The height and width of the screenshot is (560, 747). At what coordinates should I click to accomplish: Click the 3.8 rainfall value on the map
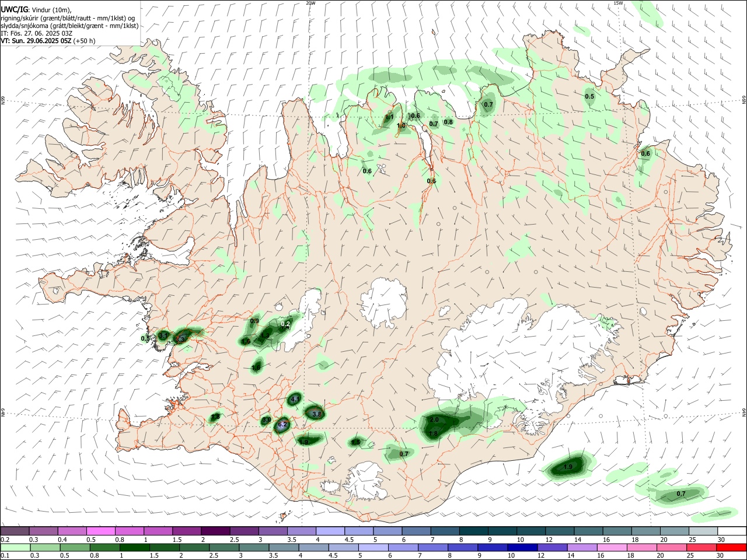point(317,414)
